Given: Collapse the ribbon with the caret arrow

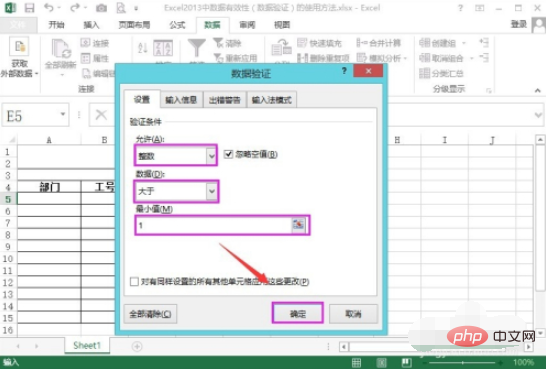Looking at the screenshot, I should (538, 91).
